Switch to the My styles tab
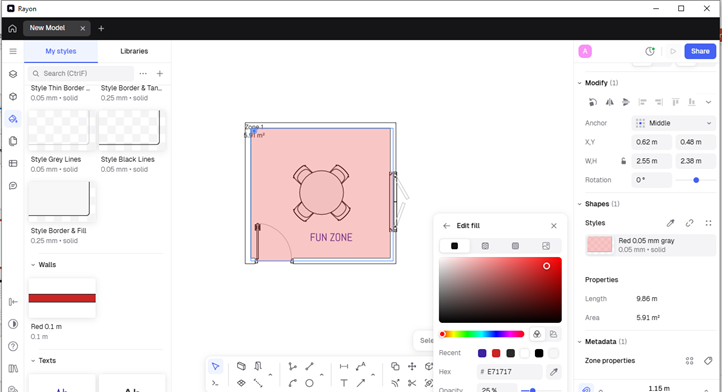 coord(61,51)
